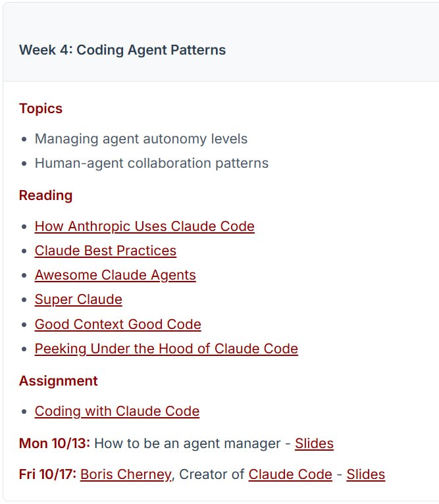This screenshot has width=439, height=504.
Task: Click the How to be an agent manager text
Action: 187,443
